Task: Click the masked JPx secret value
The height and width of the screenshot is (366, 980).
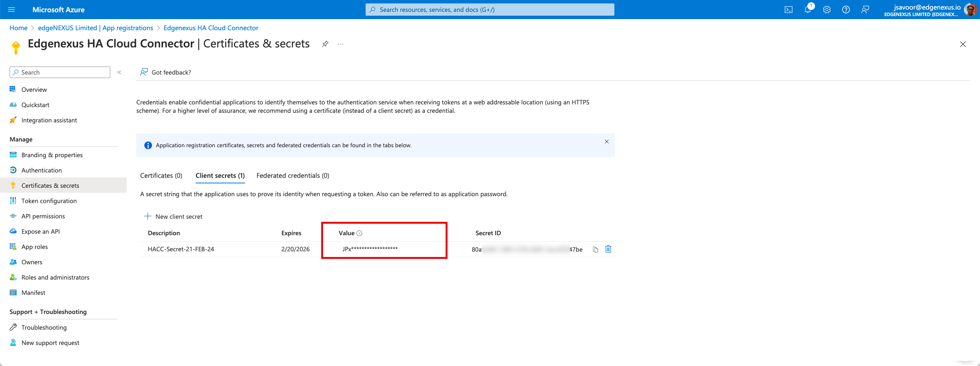Action: click(x=370, y=249)
